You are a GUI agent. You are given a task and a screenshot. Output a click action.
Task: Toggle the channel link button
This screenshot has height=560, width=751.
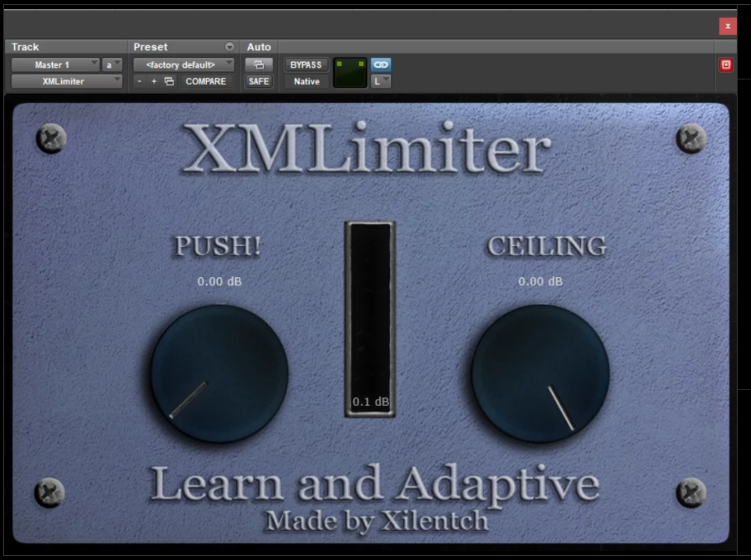pos(381,64)
